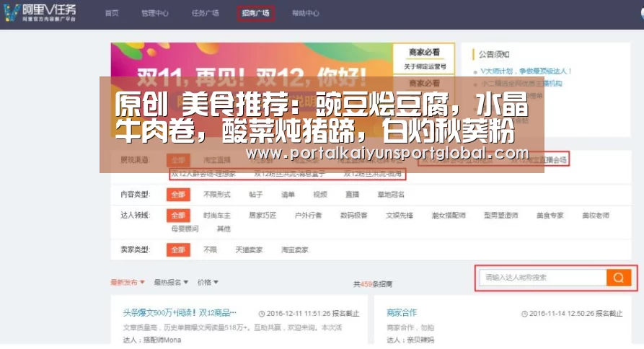644x349 pixels.
Task: Choose 不限形式 content type
Action: 217,195
